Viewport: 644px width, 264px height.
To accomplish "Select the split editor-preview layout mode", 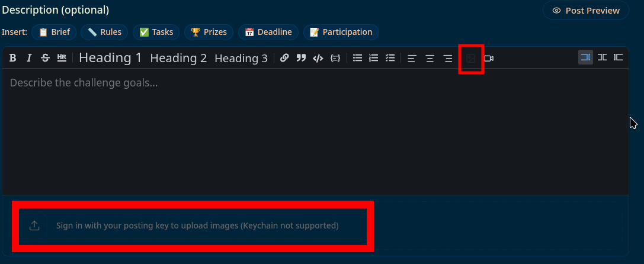I will pyautogui.click(x=602, y=57).
